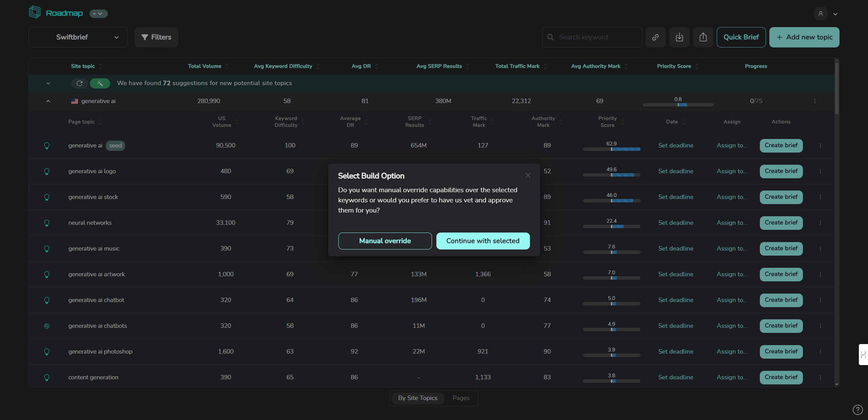
Task: Click the Search keyword field
Action: pyautogui.click(x=592, y=37)
